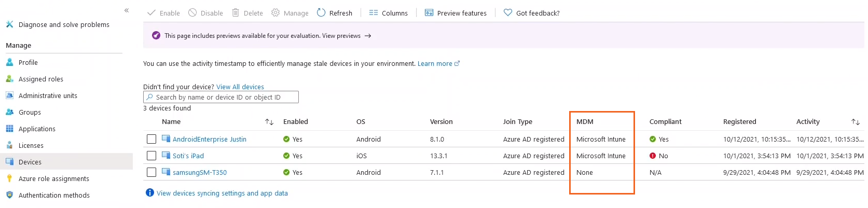This screenshot has width=868, height=208.
Task: Click the info icon beside syncing settings
Action: 150,193
